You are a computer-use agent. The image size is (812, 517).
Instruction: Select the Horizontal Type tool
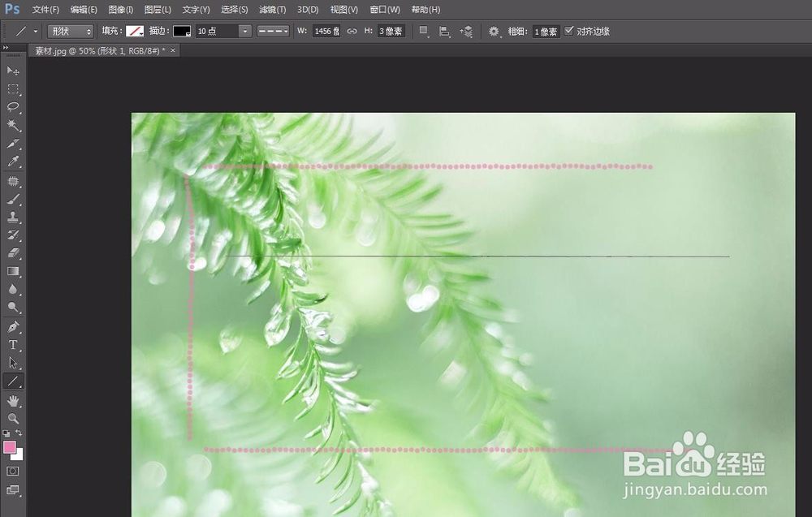pos(13,345)
